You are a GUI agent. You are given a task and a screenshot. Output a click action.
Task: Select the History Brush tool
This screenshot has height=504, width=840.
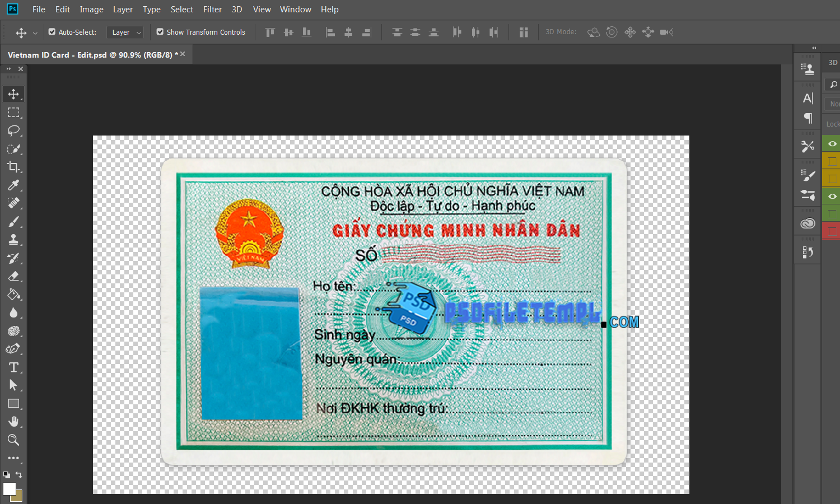pyautogui.click(x=13, y=258)
